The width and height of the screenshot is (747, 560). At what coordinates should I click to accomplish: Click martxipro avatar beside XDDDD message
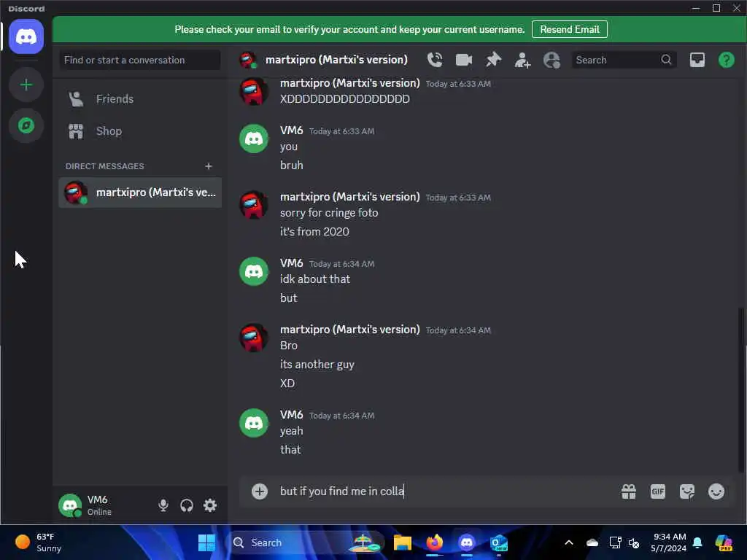coord(253,91)
